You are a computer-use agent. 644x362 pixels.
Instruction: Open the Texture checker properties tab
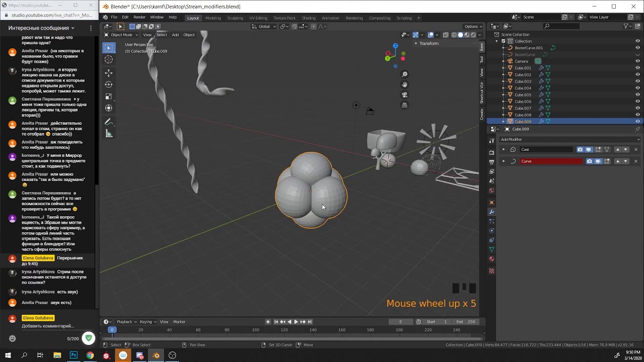coord(492,271)
